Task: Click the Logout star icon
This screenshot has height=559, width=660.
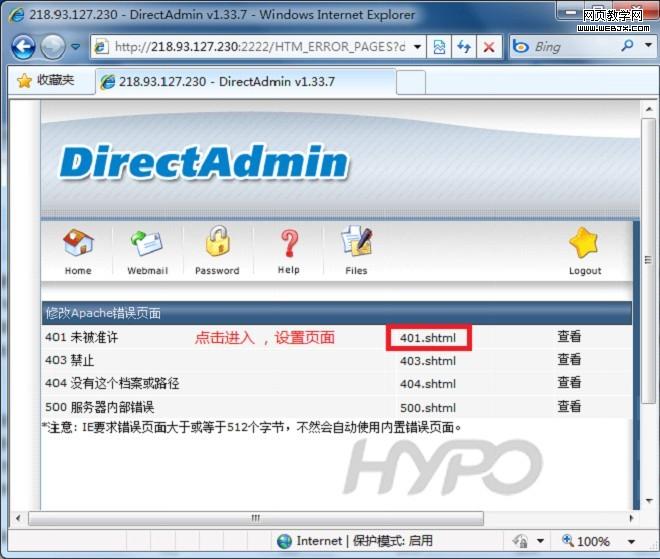Action: (x=585, y=243)
